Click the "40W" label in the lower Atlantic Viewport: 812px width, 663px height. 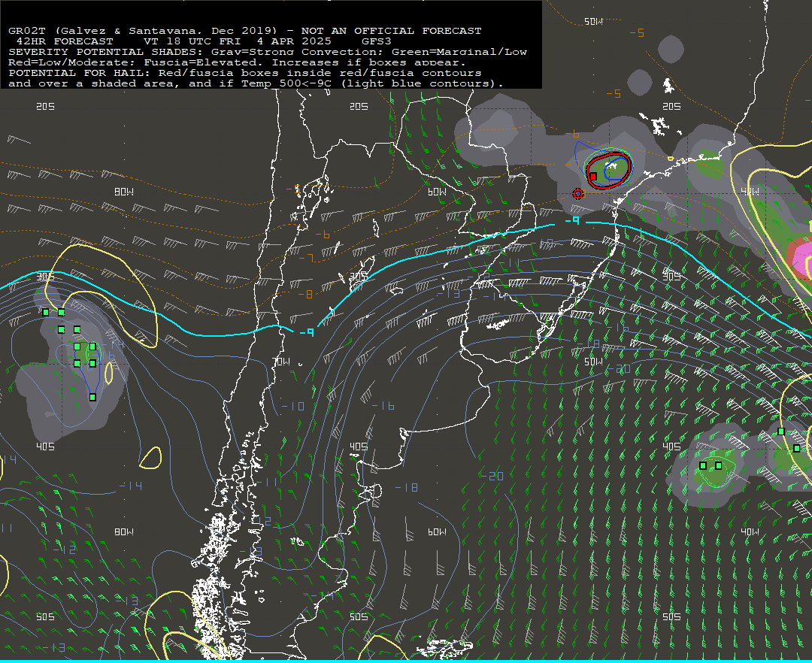coord(750,532)
